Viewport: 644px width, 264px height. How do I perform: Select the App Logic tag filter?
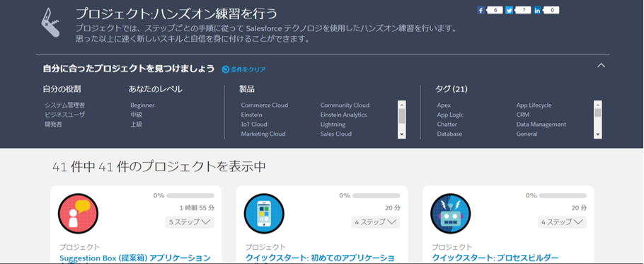[x=450, y=115]
